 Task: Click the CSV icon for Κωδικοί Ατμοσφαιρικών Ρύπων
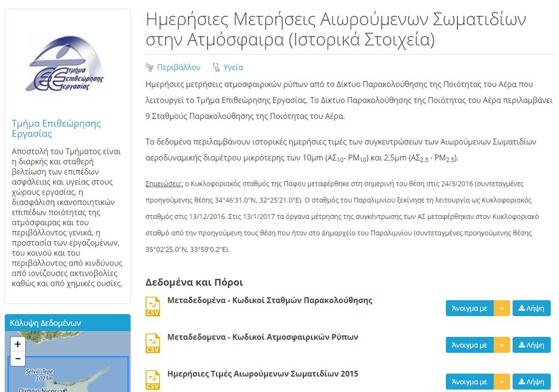click(x=152, y=343)
